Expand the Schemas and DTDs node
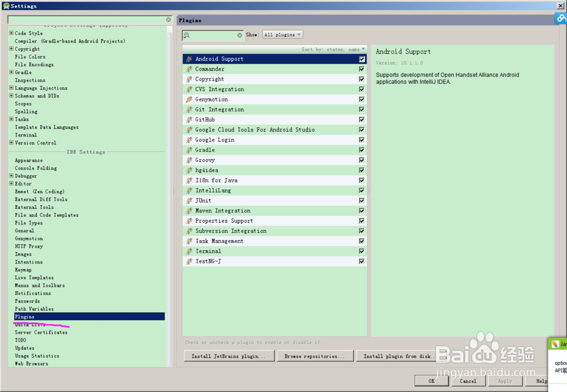567x392 pixels. pos(11,95)
